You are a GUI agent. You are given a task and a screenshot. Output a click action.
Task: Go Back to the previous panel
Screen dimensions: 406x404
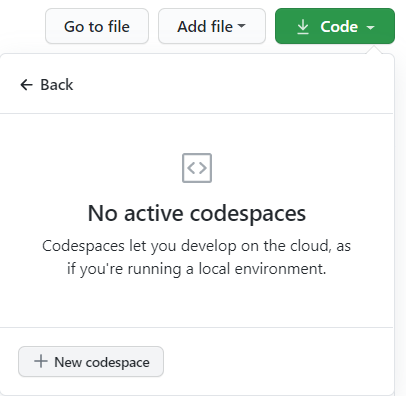pyautogui.click(x=47, y=85)
